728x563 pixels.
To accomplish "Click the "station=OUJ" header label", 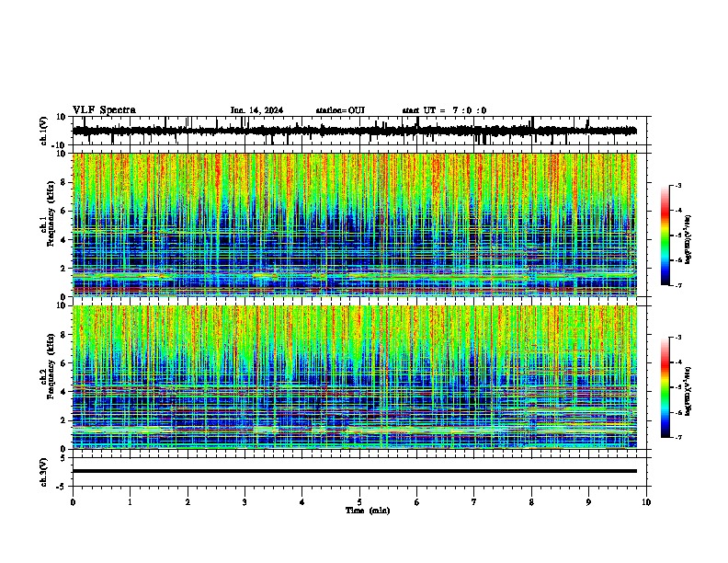I will pos(340,110).
